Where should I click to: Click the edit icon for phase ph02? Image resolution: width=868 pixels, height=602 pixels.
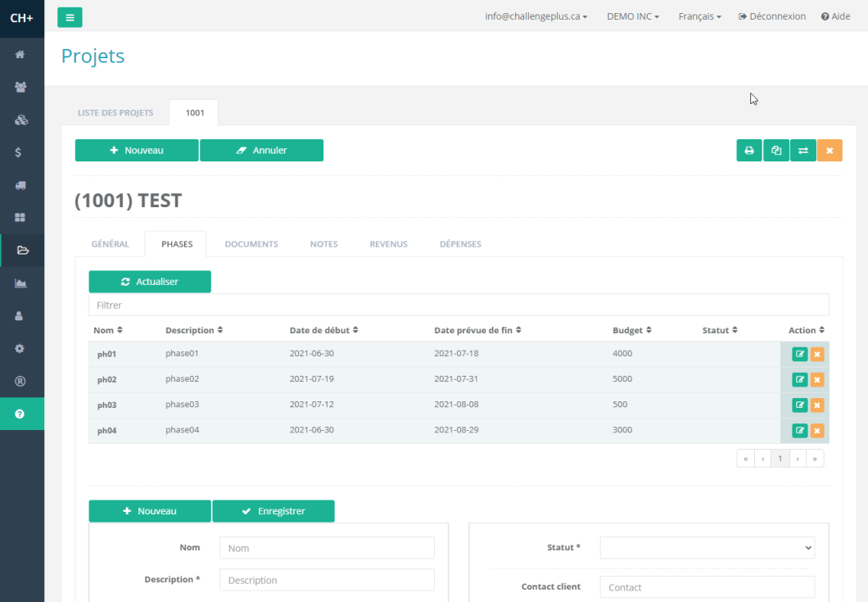pos(800,380)
